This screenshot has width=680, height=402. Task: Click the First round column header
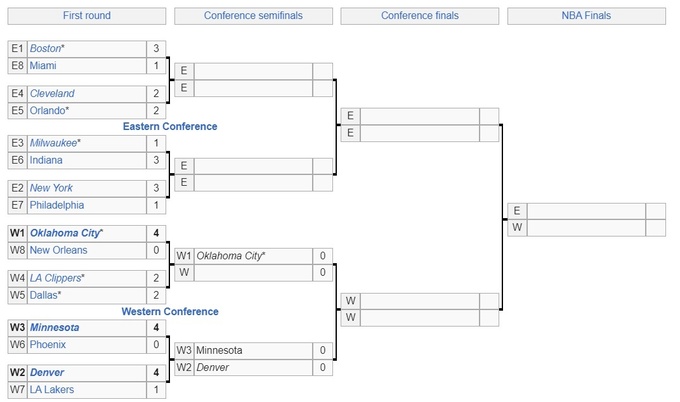click(87, 16)
